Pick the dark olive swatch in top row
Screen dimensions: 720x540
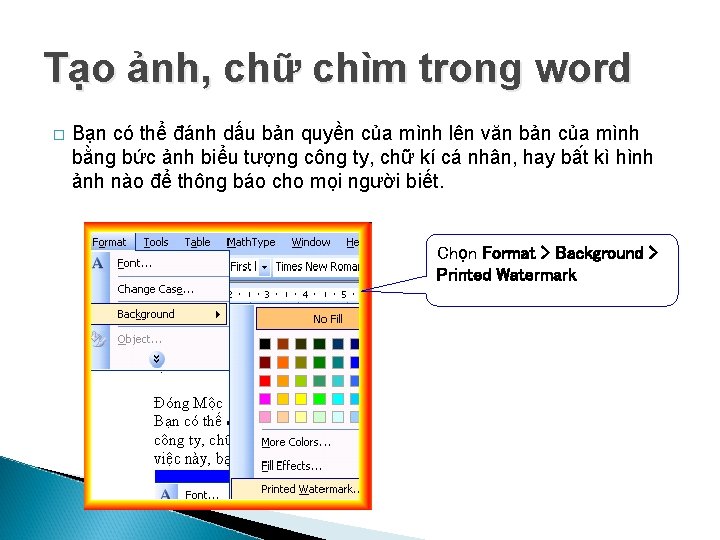pyautogui.click(x=301, y=344)
